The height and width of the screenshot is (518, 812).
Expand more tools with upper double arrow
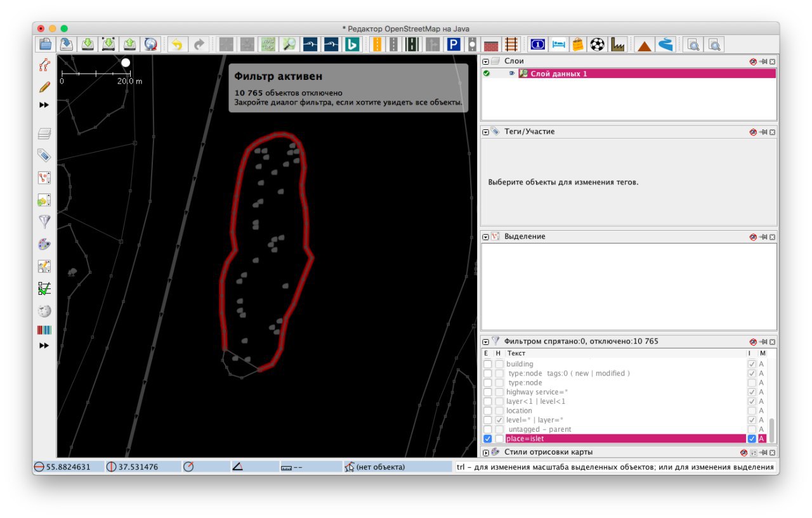pyautogui.click(x=44, y=105)
